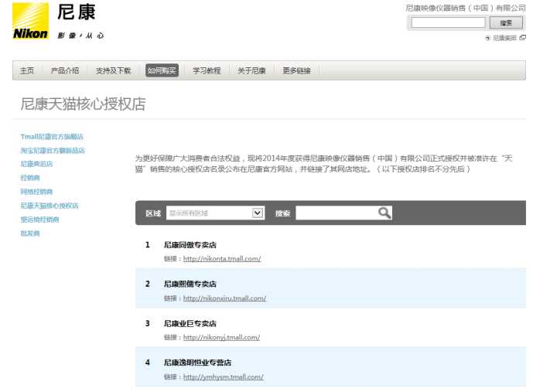Select the 支持及下载 menu item
This screenshot has height=392, width=557.
113,70
